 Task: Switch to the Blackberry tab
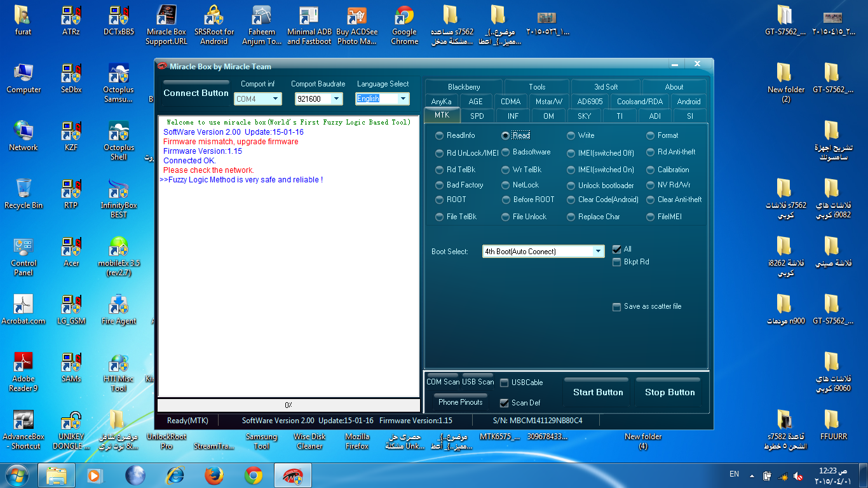coord(464,87)
